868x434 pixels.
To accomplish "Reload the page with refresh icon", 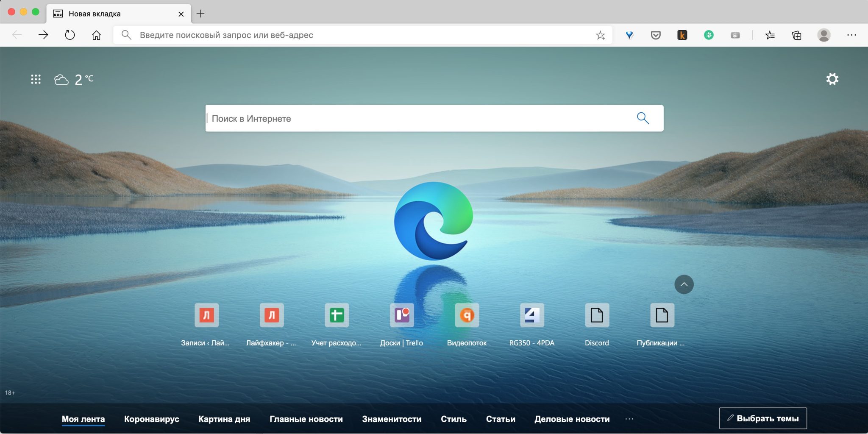I will (x=70, y=35).
